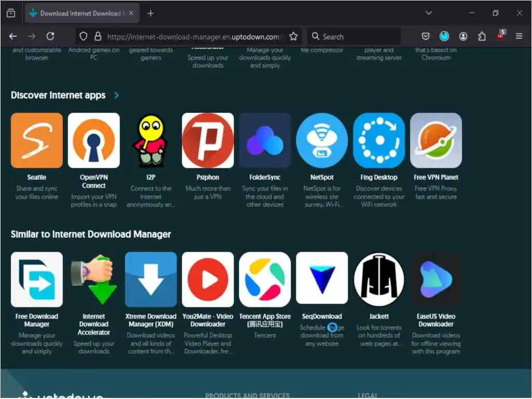532x399 pixels.
Task: Click the Psiphon title link
Action: point(208,178)
